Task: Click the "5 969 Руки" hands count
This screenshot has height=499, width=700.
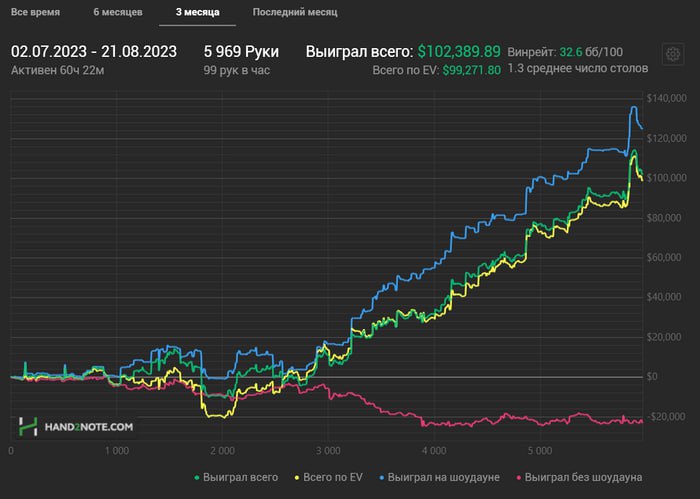Action: click(x=241, y=51)
